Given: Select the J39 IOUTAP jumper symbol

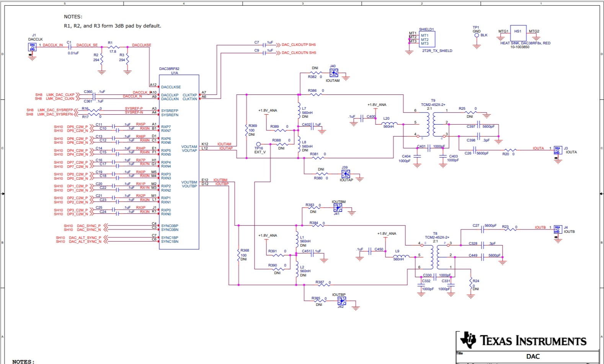Looking at the screenshot, I should (x=346, y=174).
